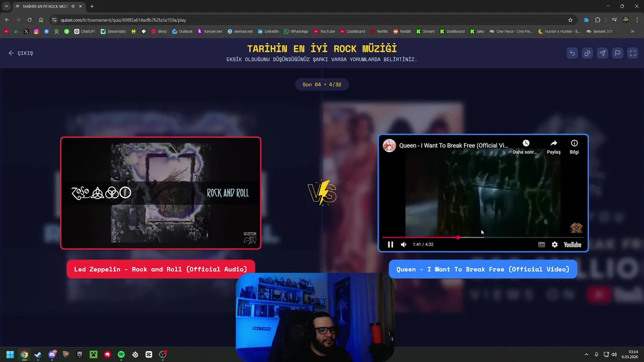
Task: Go back in browser history
Action: click(x=7, y=20)
